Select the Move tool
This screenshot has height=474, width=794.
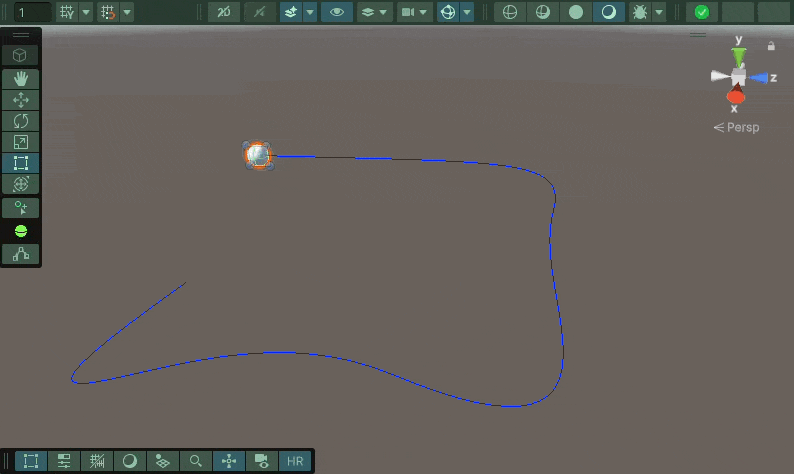click(20, 100)
